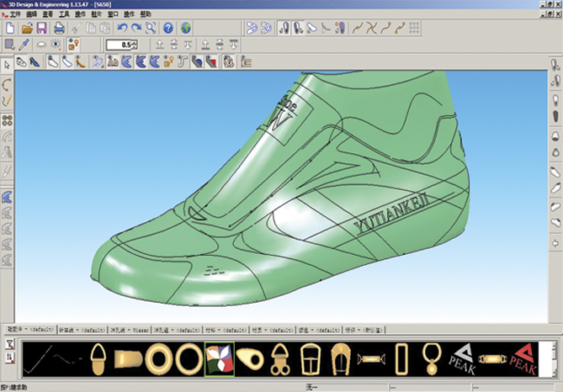The height and width of the screenshot is (392, 563).
Task: Toggle the eye and key lock icon
Action: 73,45
